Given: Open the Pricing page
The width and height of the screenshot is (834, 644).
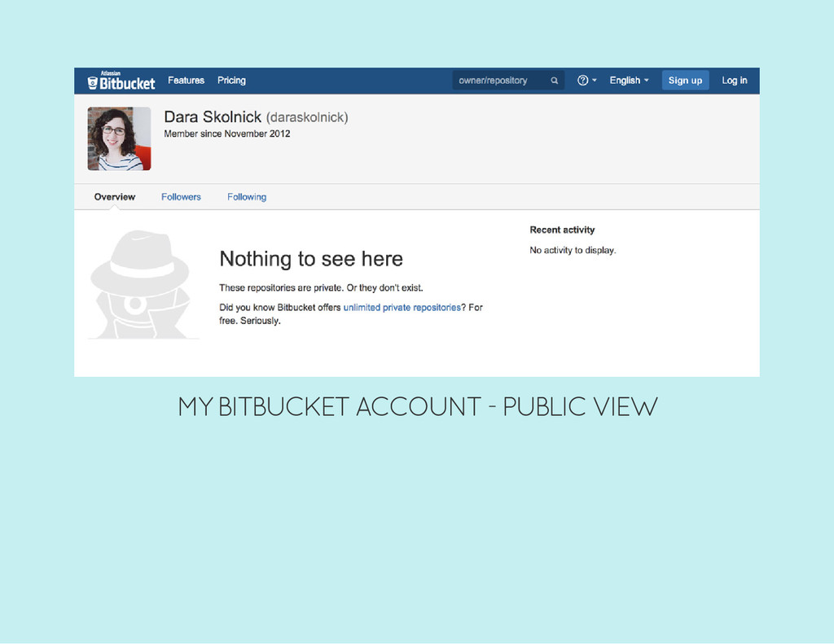Looking at the screenshot, I should click(x=231, y=81).
